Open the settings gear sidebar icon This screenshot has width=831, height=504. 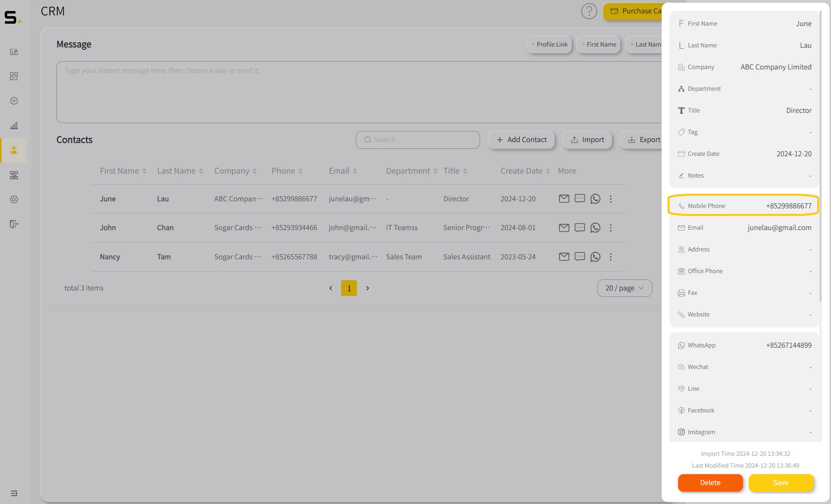14,199
